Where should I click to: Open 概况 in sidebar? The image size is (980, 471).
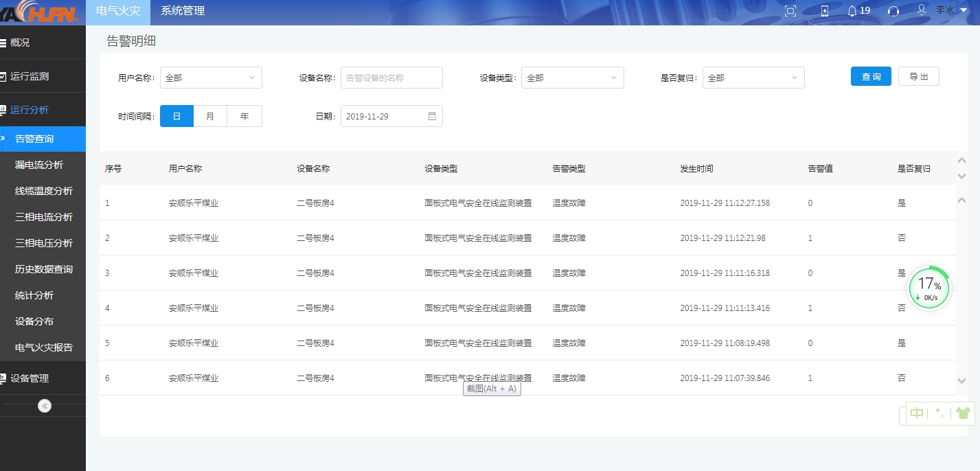tap(43, 43)
